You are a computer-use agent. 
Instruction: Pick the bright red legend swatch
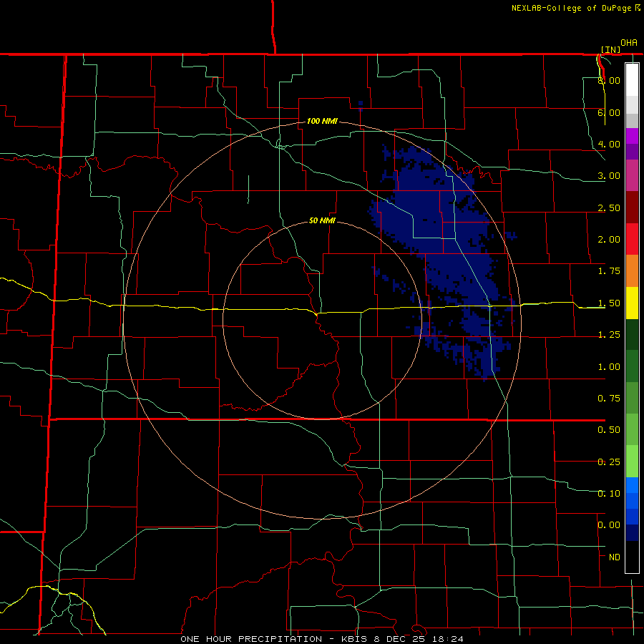(x=632, y=239)
